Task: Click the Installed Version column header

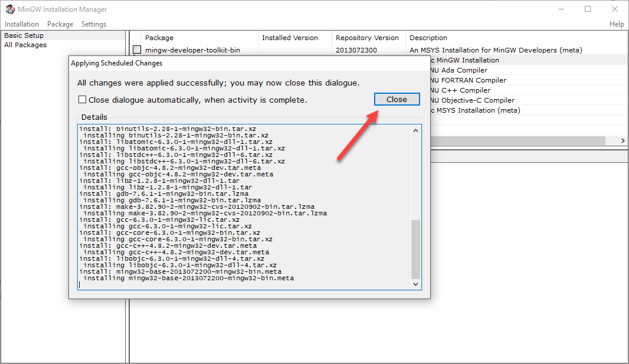Action: (x=295, y=38)
